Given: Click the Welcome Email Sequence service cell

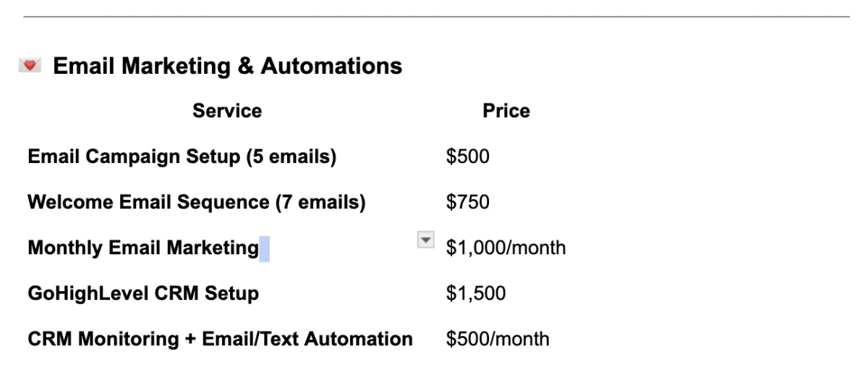Looking at the screenshot, I should 196,202.
